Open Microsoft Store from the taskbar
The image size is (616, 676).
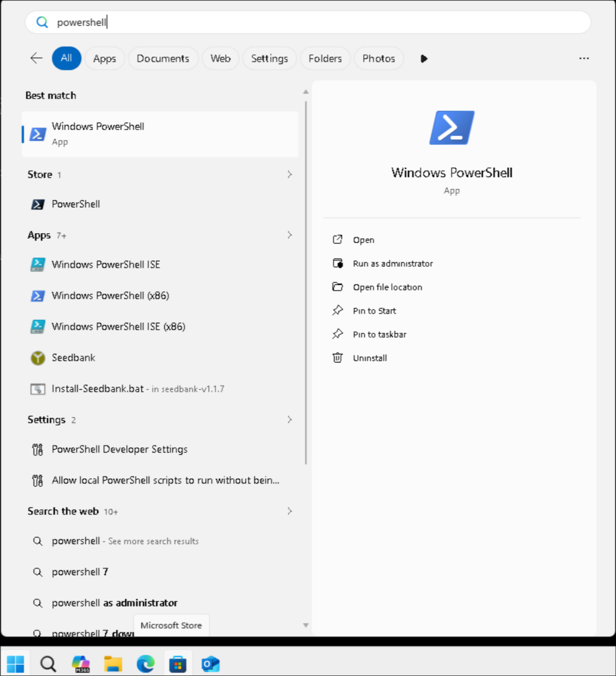click(x=178, y=664)
